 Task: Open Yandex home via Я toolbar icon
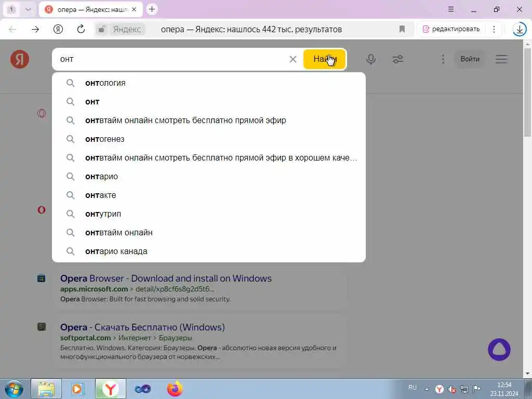pos(58,29)
